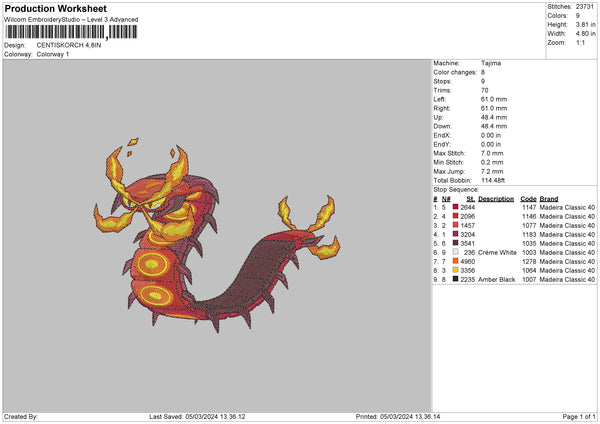Click the St. column header

coord(471,199)
